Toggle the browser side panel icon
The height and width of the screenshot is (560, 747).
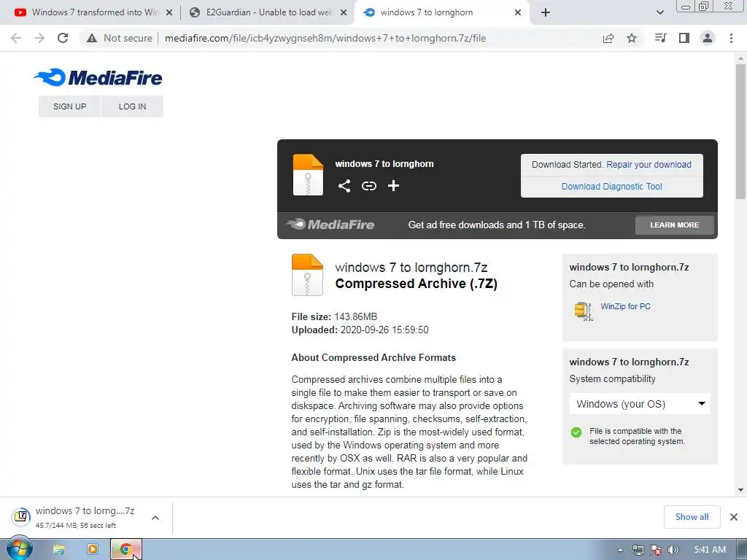point(684,38)
